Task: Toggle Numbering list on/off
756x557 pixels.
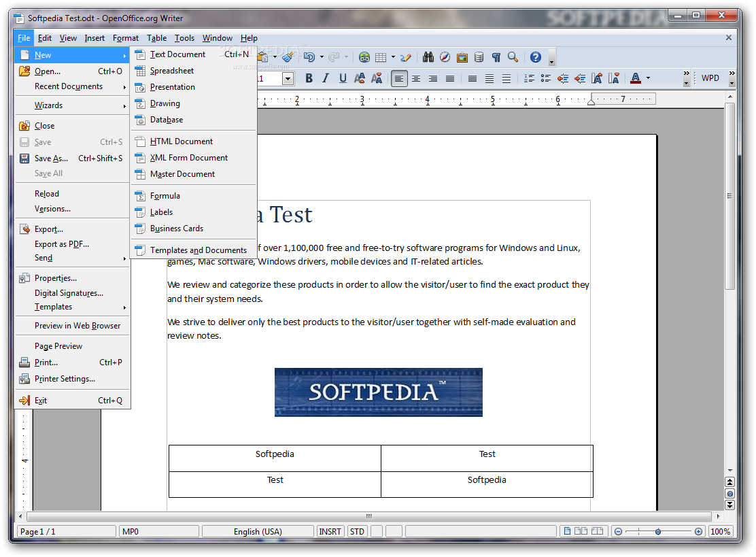Action: coord(529,78)
